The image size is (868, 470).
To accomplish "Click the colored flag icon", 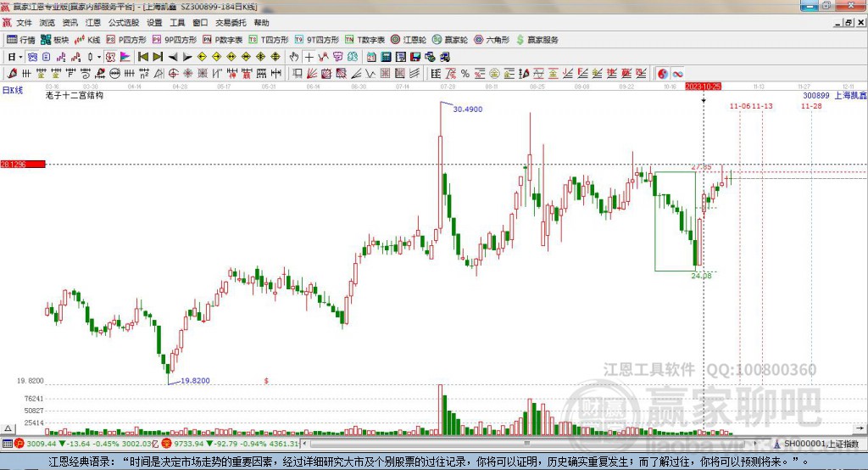I will pos(125,57).
